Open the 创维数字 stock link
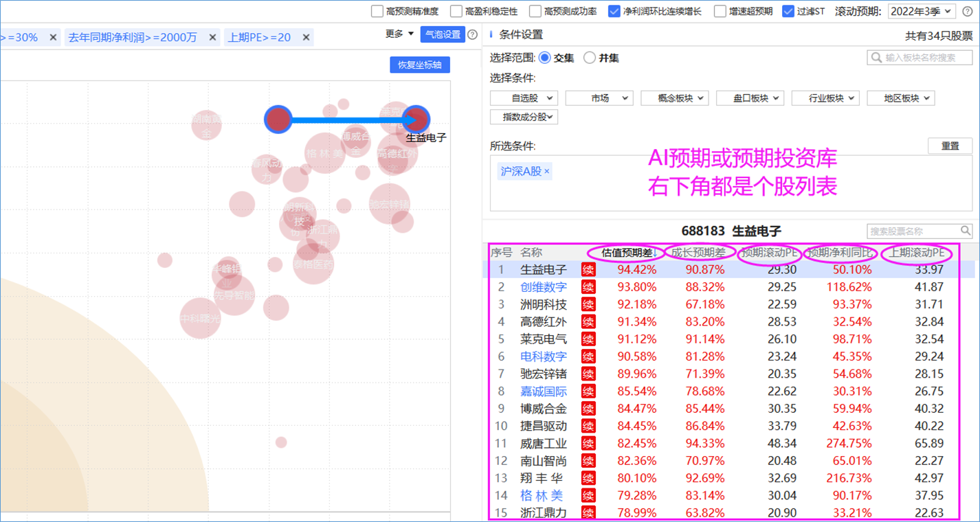Screen dimensions: 980x522 pos(544,287)
